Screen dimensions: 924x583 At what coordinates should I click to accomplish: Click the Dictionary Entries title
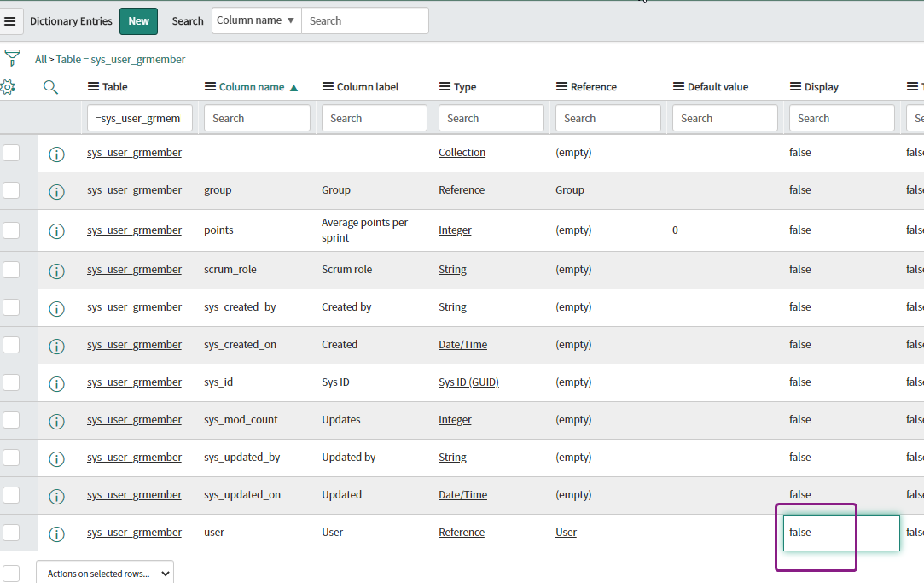tap(71, 20)
